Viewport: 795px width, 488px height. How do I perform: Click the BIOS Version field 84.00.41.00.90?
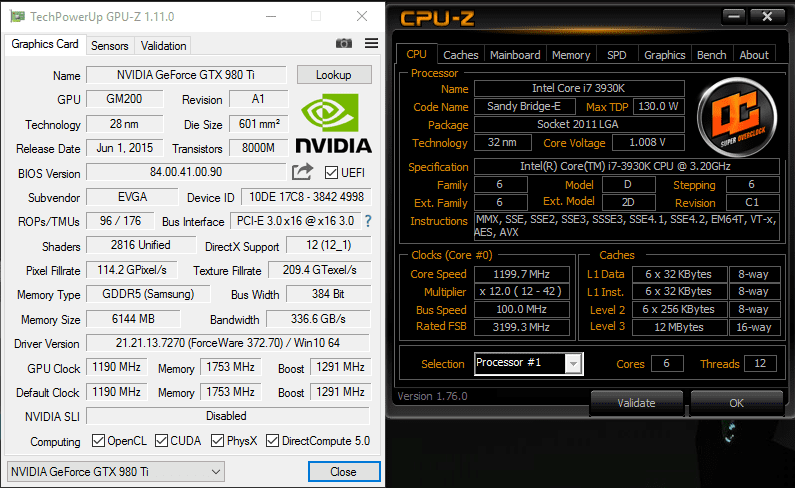point(186,172)
